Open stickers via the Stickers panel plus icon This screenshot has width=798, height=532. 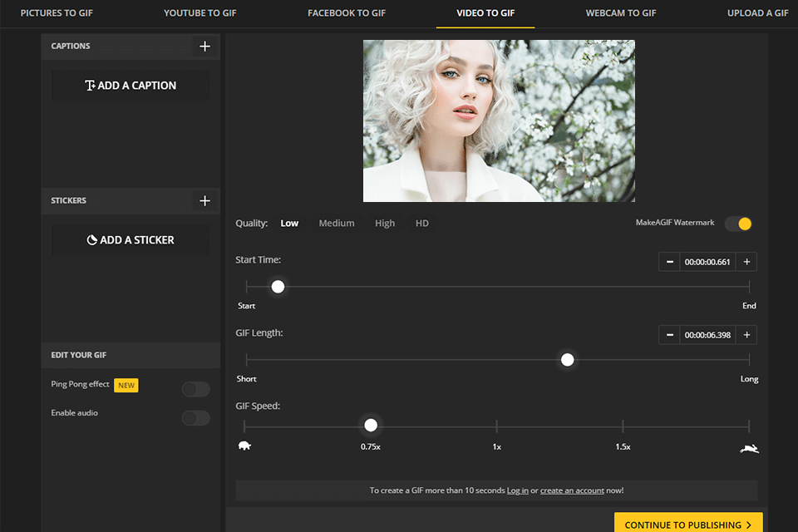click(204, 200)
